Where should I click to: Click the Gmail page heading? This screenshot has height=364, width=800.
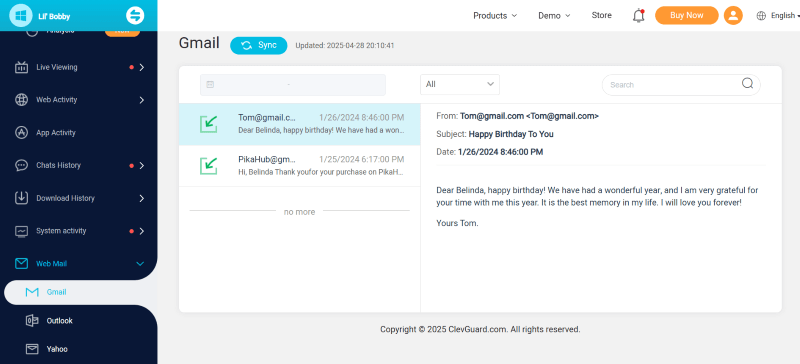199,43
